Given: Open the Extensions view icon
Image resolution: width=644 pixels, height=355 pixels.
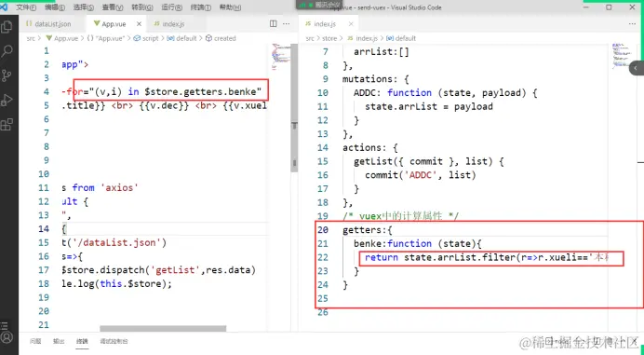Looking at the screenshot, I should pyautogui.click(x=7, y=124).
